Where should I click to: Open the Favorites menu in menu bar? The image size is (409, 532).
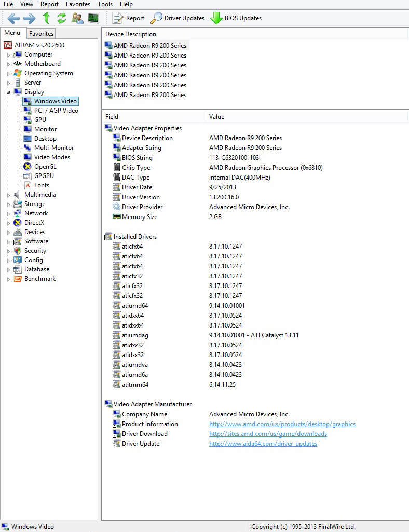point(78,4)
